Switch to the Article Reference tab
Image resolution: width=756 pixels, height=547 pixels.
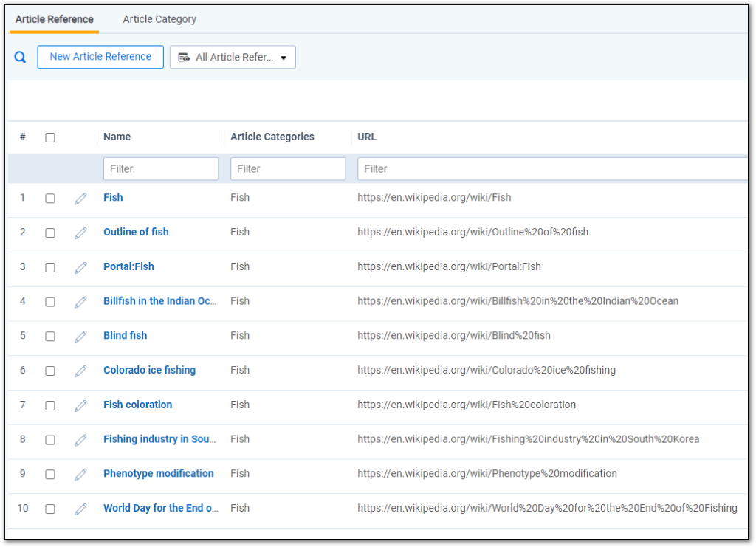point(55,19)
